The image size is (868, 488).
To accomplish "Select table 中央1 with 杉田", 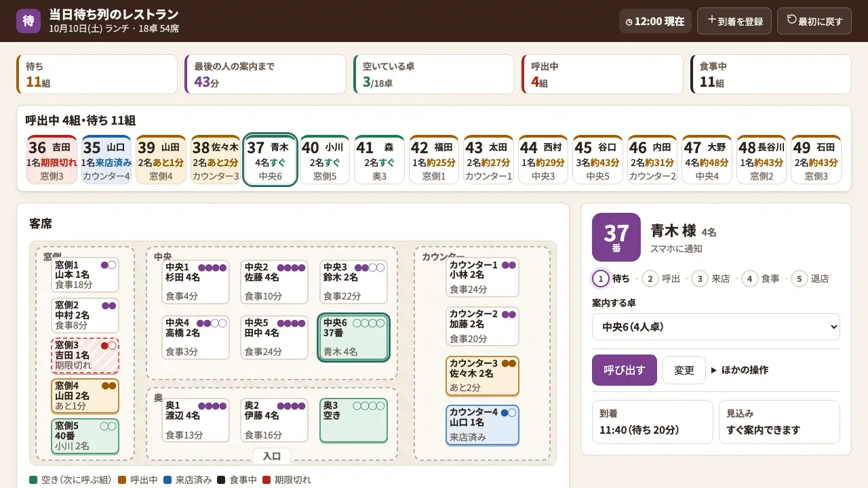I will pyautogui.click(x=196, y=282).
